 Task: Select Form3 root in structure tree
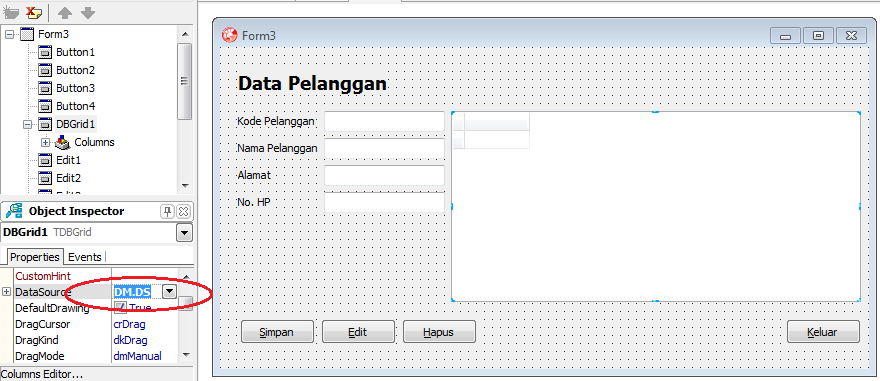point(53,34)
